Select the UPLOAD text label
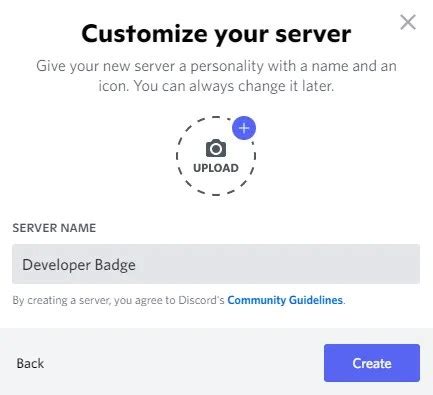 (x=216, y=168)
